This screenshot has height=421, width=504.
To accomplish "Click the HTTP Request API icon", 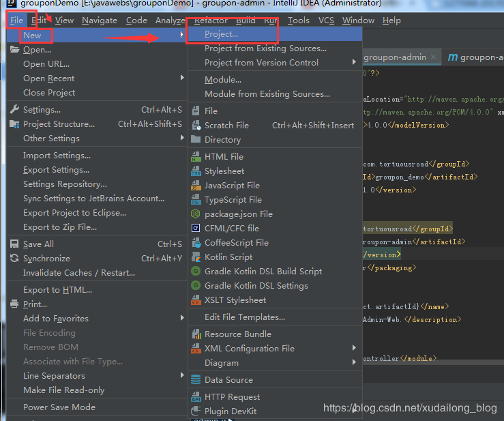I will point(196,397).
